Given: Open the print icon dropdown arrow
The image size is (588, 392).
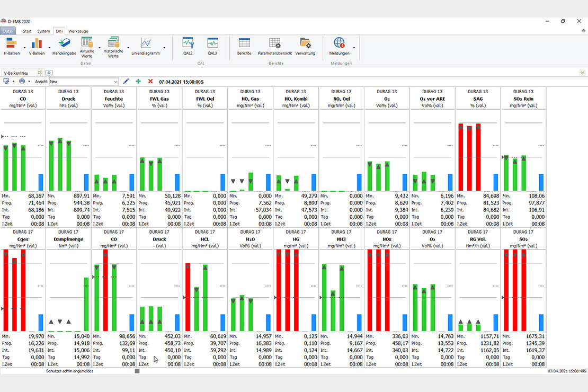Looking at the screenshot, I should pos(29,82).
